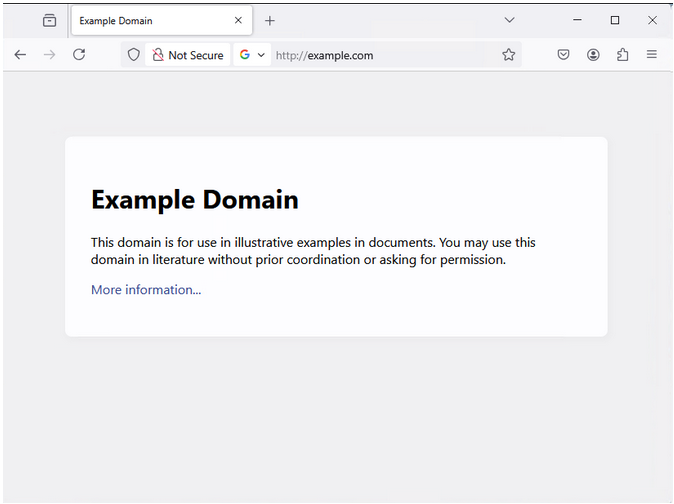
Task: Go back to the previous page
Action: pyautogui.click(x=20, y=55)
